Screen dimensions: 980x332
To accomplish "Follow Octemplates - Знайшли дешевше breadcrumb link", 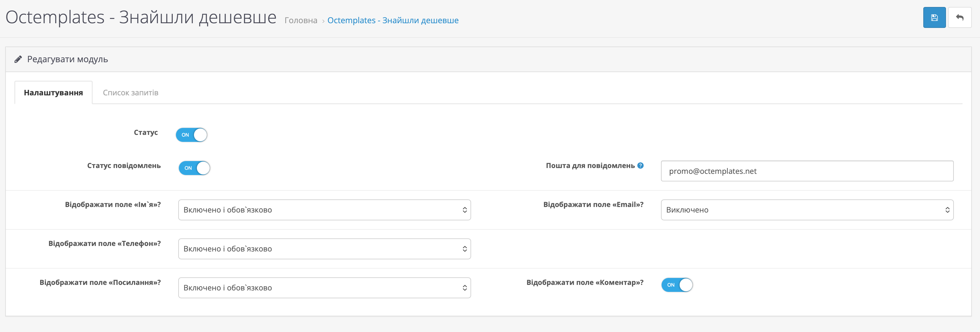I will pos(393,21).
